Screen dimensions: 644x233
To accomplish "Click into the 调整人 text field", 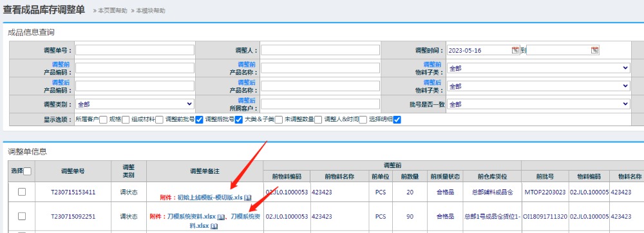I will (320, 50).
